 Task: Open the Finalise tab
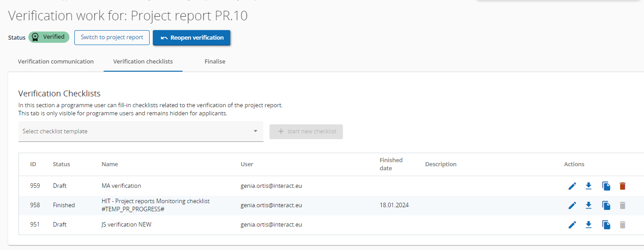point(215,62)
